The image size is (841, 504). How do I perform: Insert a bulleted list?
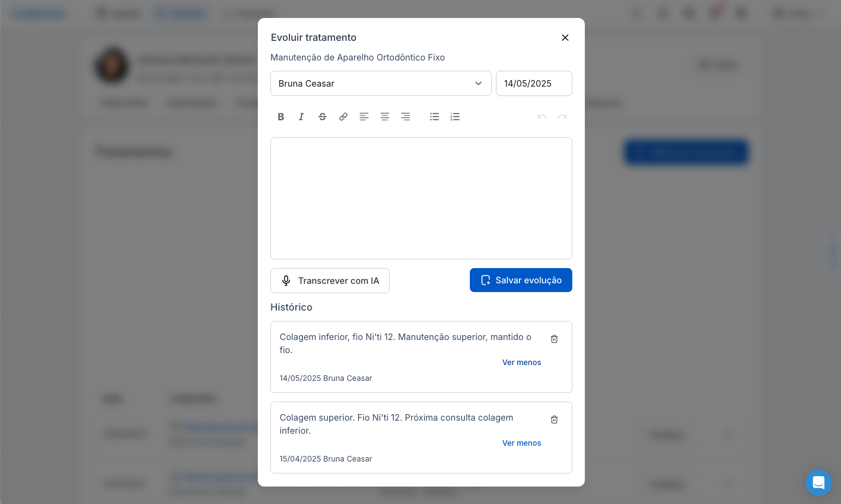pyautogui.click(x=434, y=117)
